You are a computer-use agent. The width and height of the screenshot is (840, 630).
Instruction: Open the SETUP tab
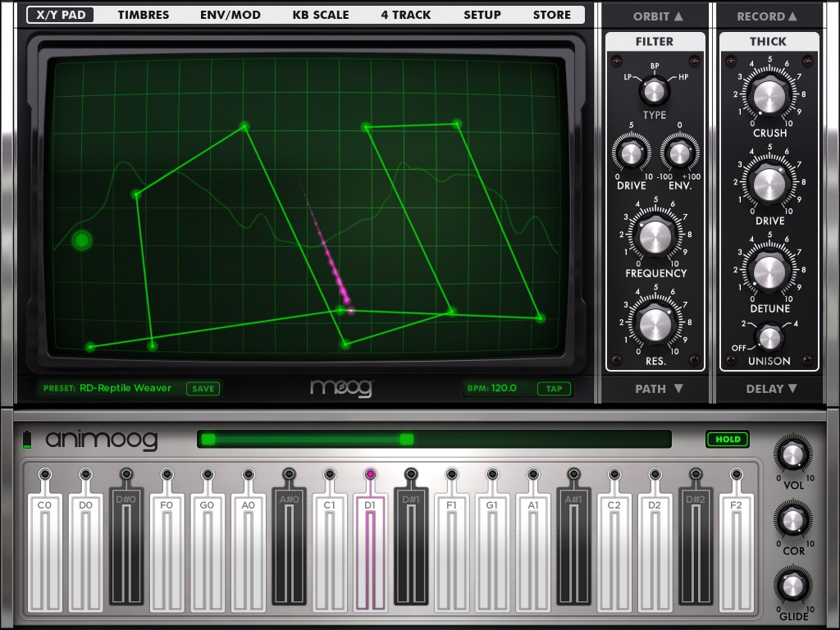tap(482, 15)
